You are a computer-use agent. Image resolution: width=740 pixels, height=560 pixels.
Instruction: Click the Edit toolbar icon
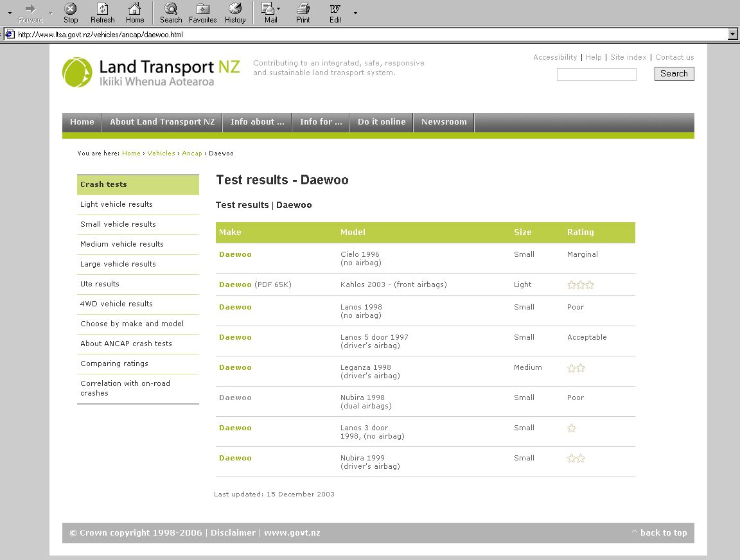335,13
